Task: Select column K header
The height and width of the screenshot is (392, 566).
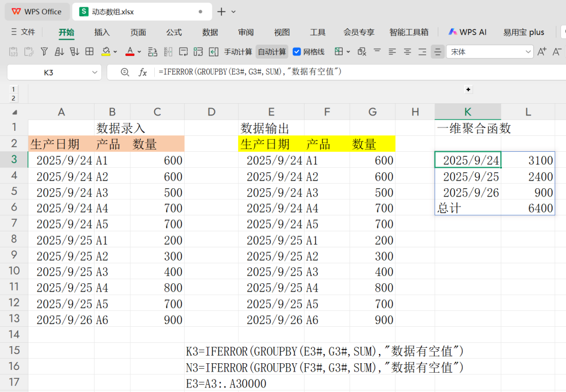Action: 468,112
